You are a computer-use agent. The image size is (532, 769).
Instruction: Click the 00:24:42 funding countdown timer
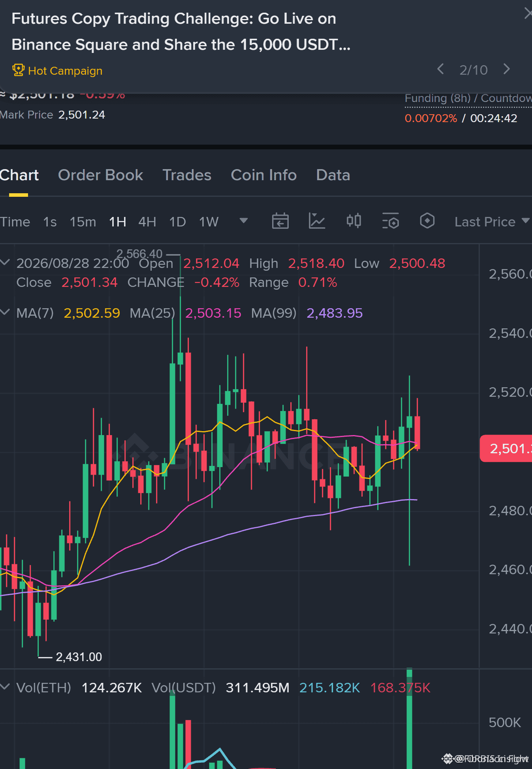(494, 118)
